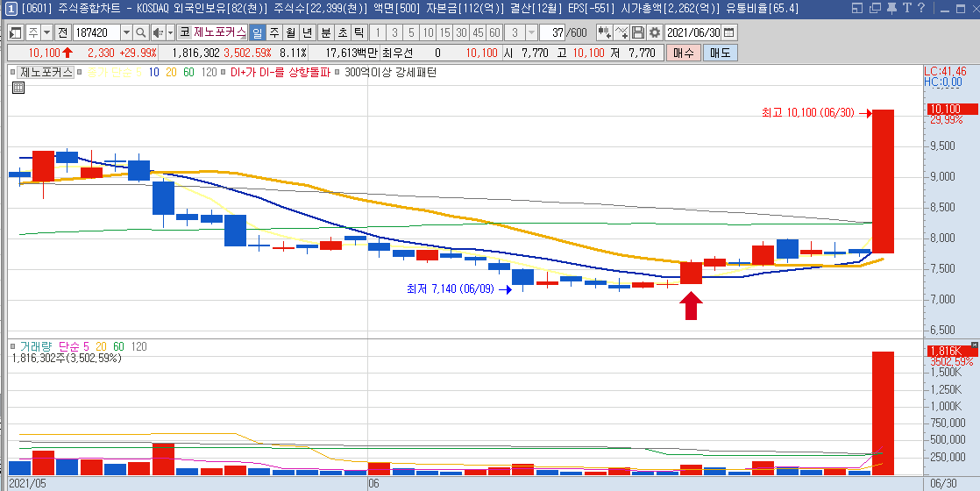Image resolution: width=980 pixels, height=491 pixels.
Task: Toggle the 전 button next to stock code
Action: (62, 32)
